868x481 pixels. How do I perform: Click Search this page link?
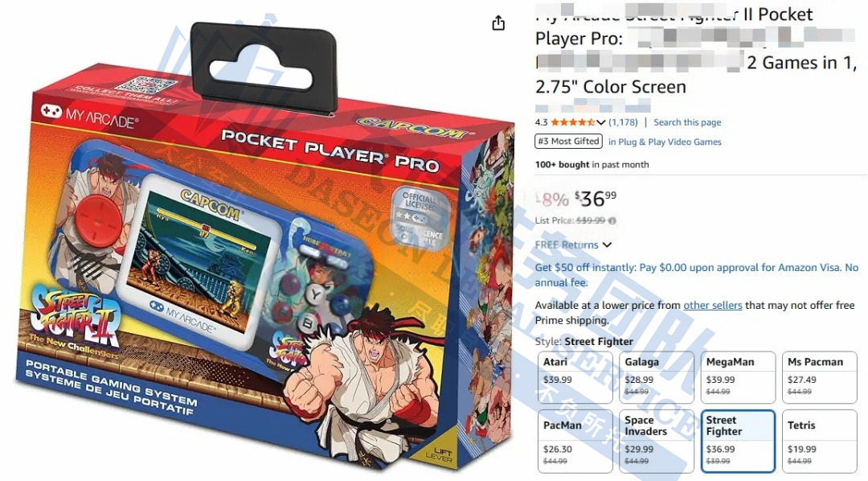[687, 122]
